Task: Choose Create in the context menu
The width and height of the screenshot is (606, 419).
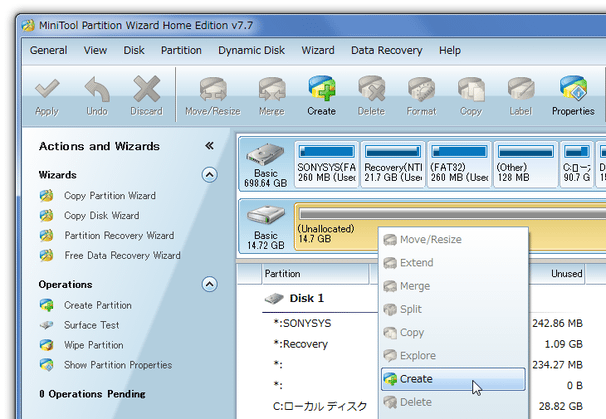Action: 453,379
